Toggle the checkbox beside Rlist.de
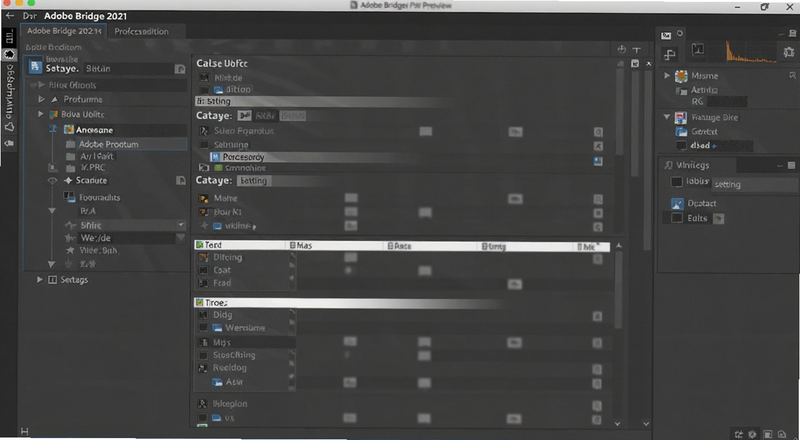 (204, 78)
